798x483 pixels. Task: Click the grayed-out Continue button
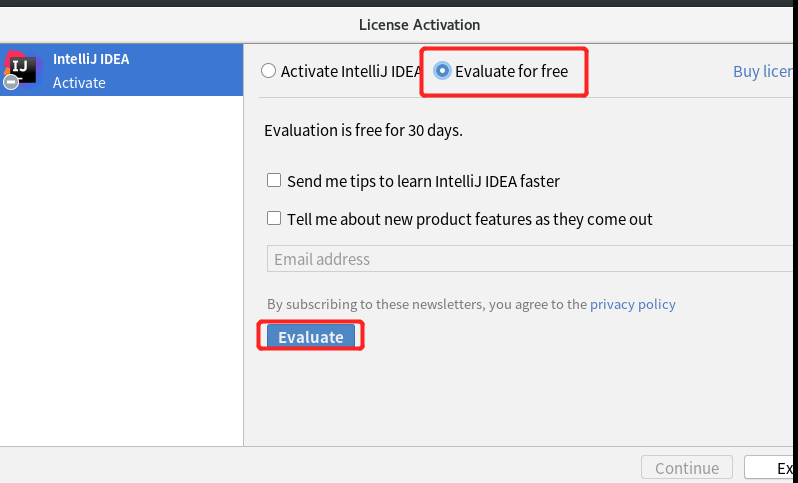[686, 468]
